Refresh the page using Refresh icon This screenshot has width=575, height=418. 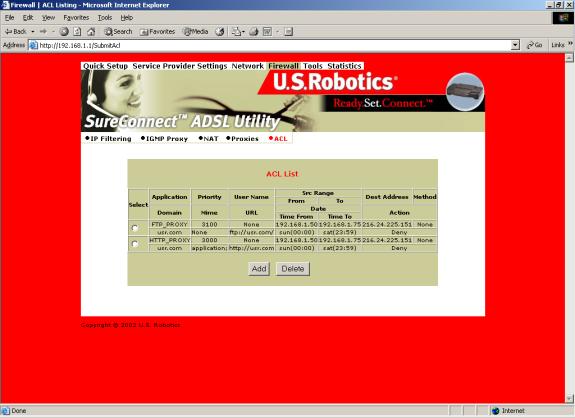pos(77,32)
